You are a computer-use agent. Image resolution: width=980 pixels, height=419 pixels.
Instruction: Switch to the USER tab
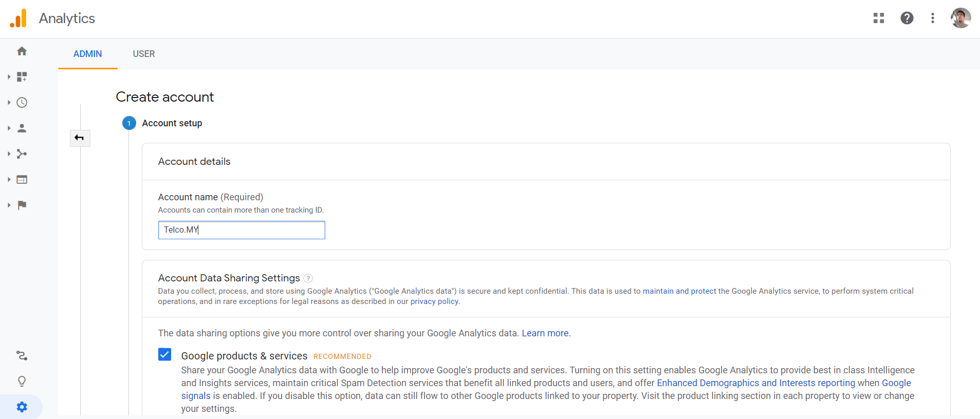coord(143,54)
